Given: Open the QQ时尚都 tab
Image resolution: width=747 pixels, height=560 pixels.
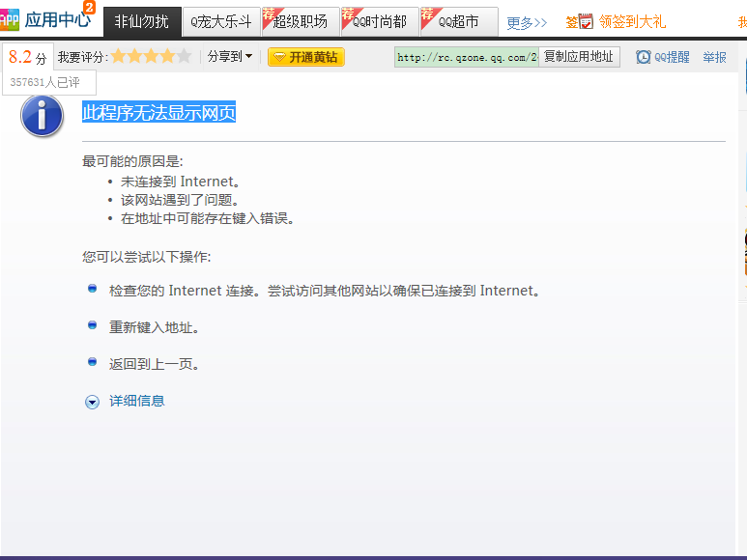Looking at the screenshot, I should (x=380, y=21).
